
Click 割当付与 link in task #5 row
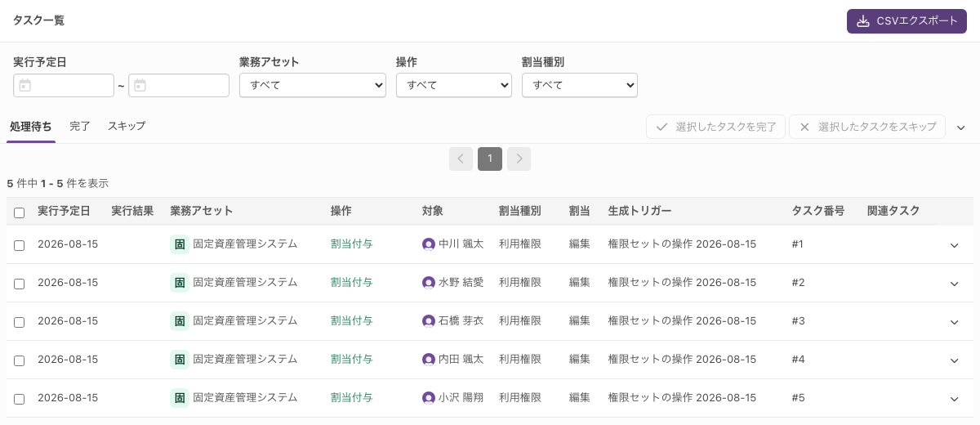(352, 398)
